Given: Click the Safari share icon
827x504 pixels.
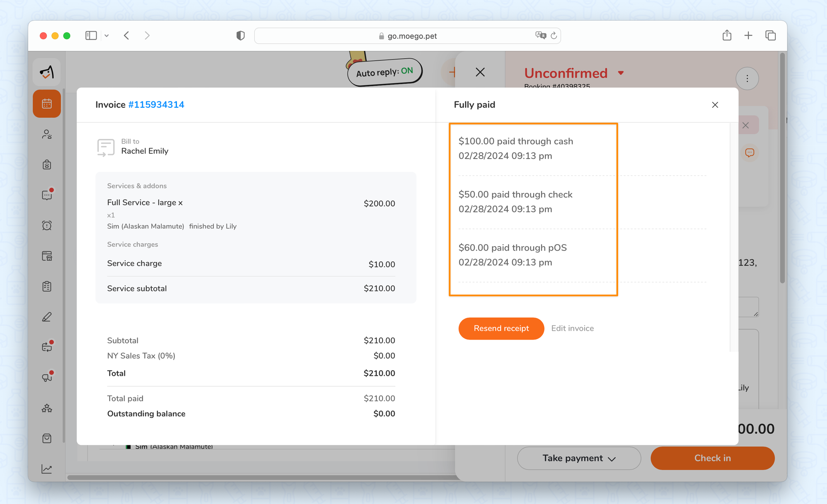Looking at the screenshot, I should coord(727,36).
